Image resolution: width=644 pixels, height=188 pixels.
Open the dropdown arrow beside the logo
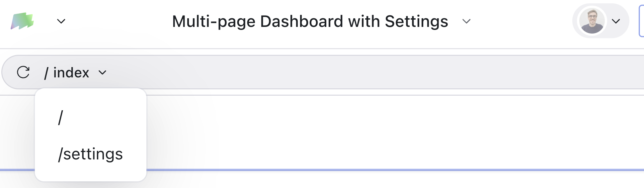pyautogui.click(x=61, y=21)
